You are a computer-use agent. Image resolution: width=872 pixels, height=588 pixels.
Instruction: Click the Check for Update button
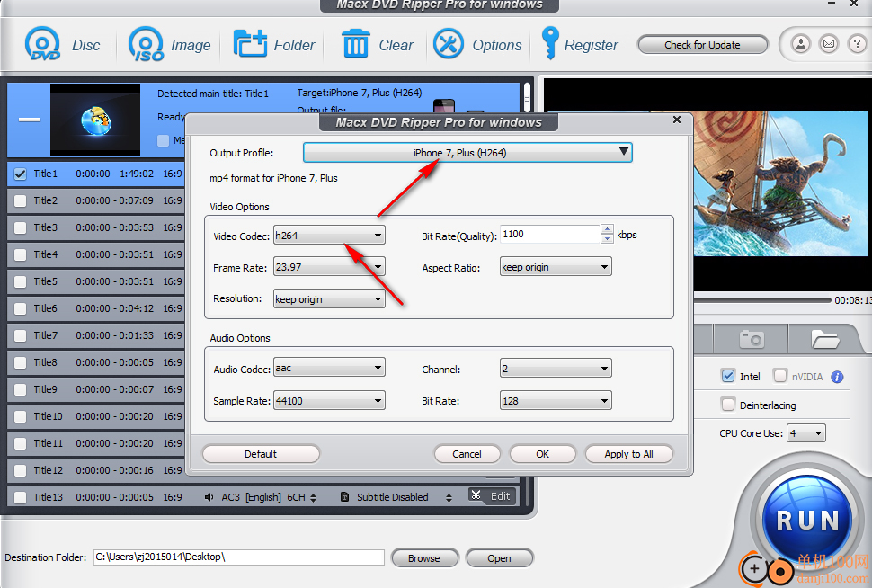pyautogui.click(x=702, y=44)
